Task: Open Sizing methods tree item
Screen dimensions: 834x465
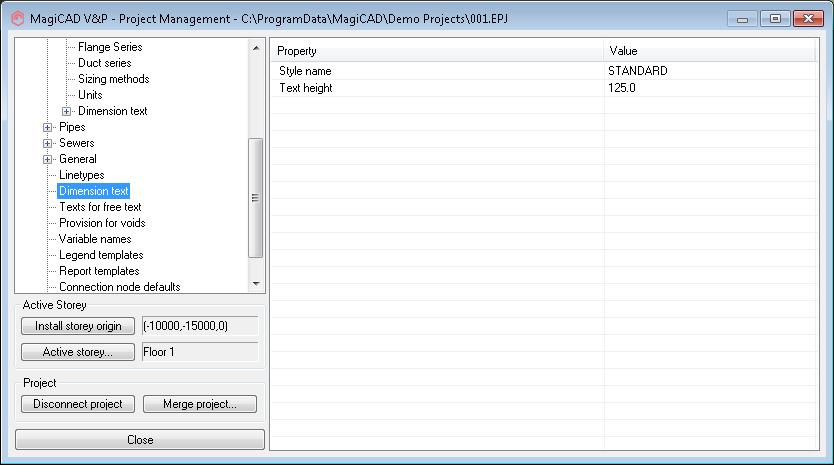Action: [114, 79]
